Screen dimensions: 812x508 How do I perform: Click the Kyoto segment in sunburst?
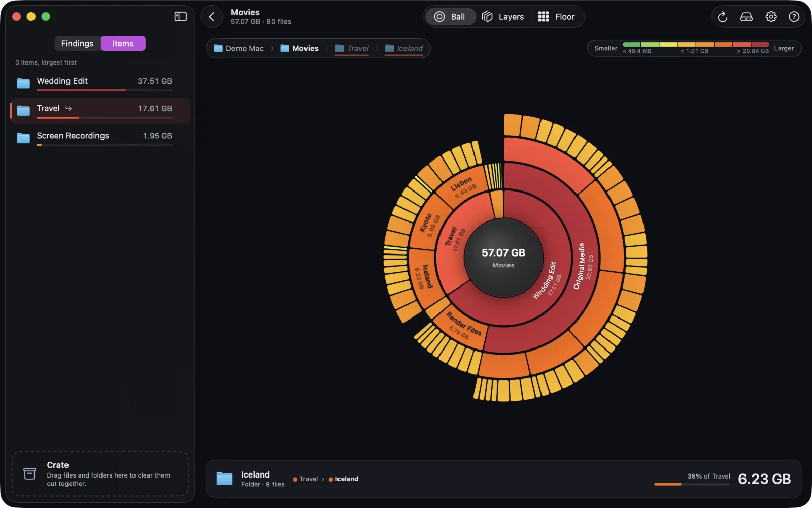point(429,224)
